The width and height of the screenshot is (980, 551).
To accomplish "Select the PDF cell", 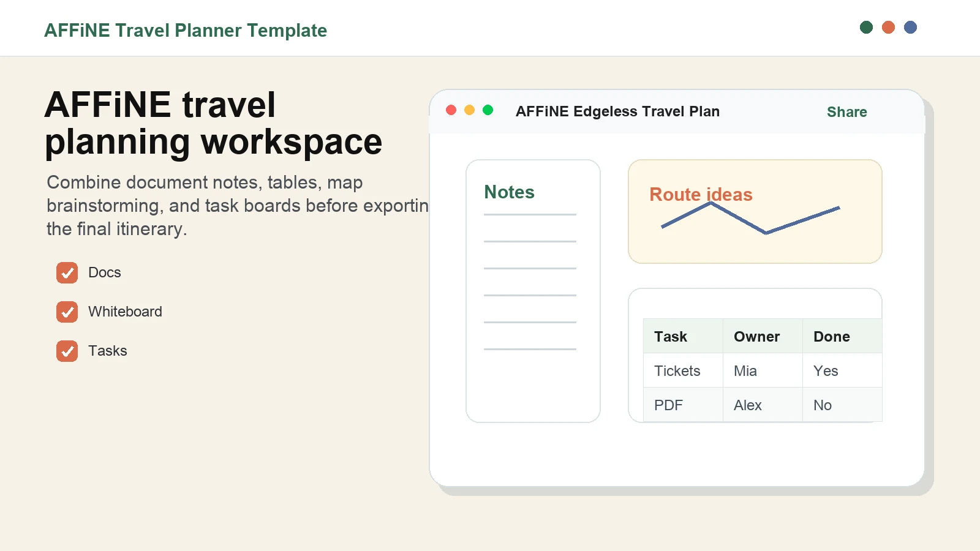I will pos(683,405).
